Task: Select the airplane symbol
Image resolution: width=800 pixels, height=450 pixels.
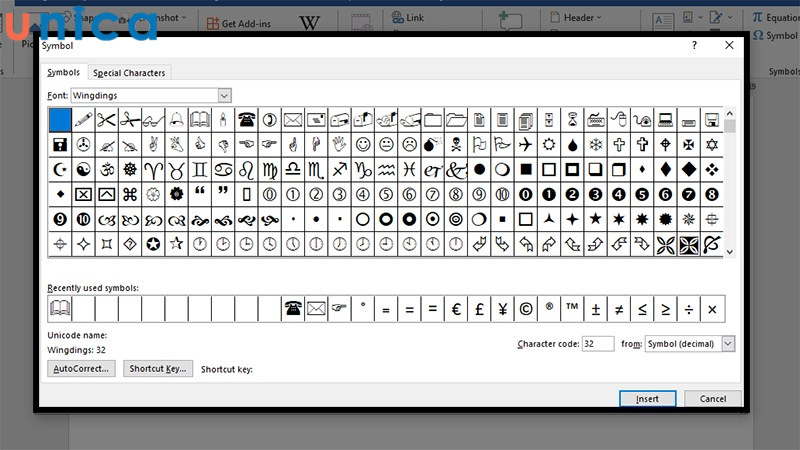Action: coord(526,145)
